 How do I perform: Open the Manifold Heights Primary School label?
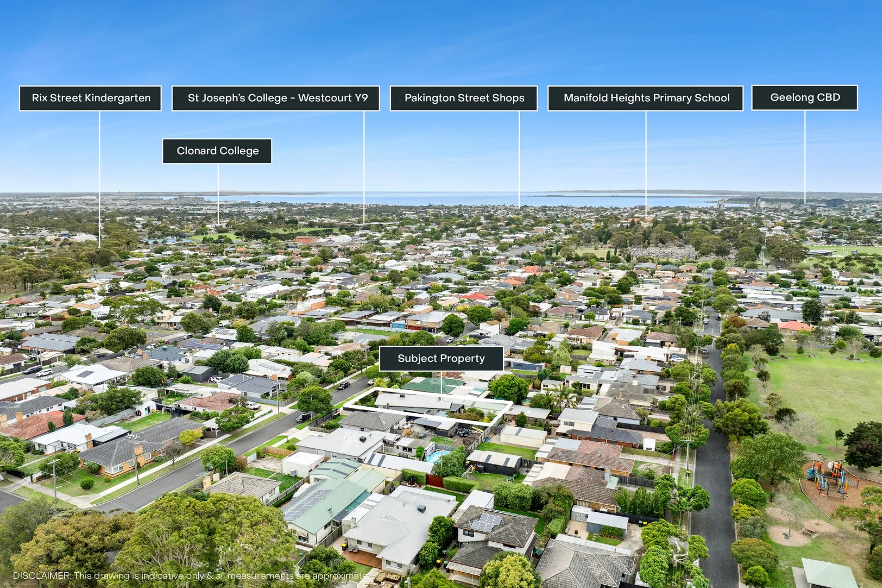pos(646,98)
